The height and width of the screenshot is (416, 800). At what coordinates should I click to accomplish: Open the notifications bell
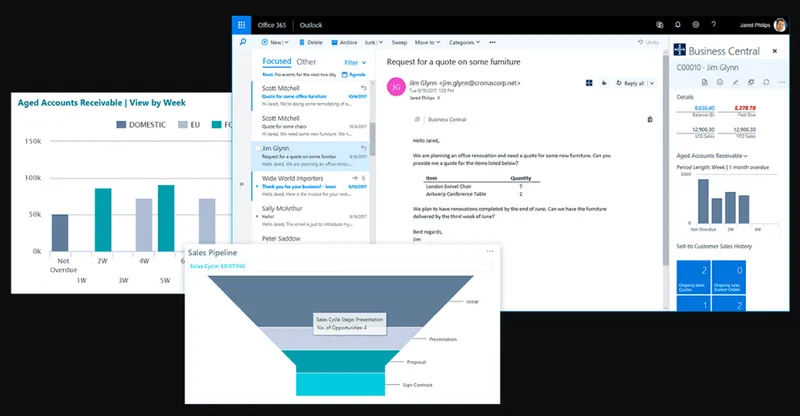pos(678,25)
